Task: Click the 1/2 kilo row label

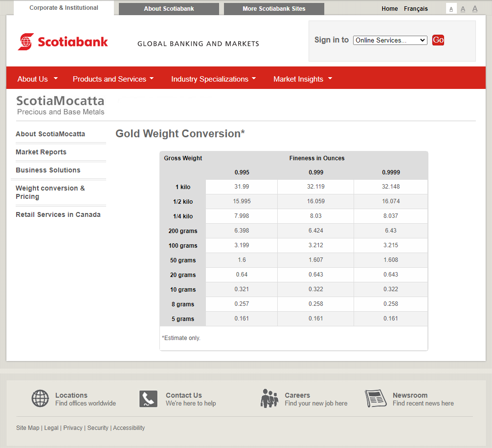Action: click(183, 202)
